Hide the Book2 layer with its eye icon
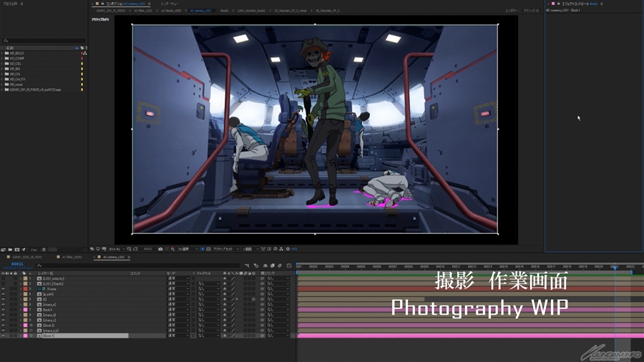644x362 pixels. [x=3, y=325]
